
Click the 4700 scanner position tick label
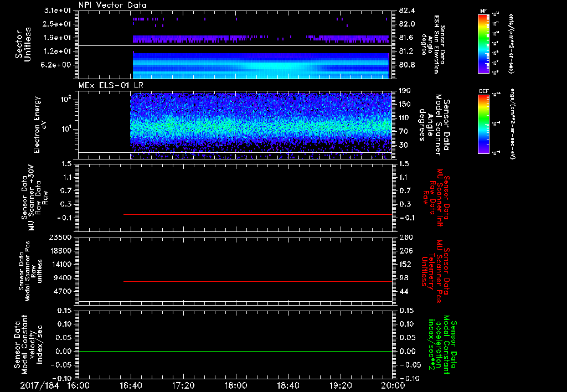63,291
